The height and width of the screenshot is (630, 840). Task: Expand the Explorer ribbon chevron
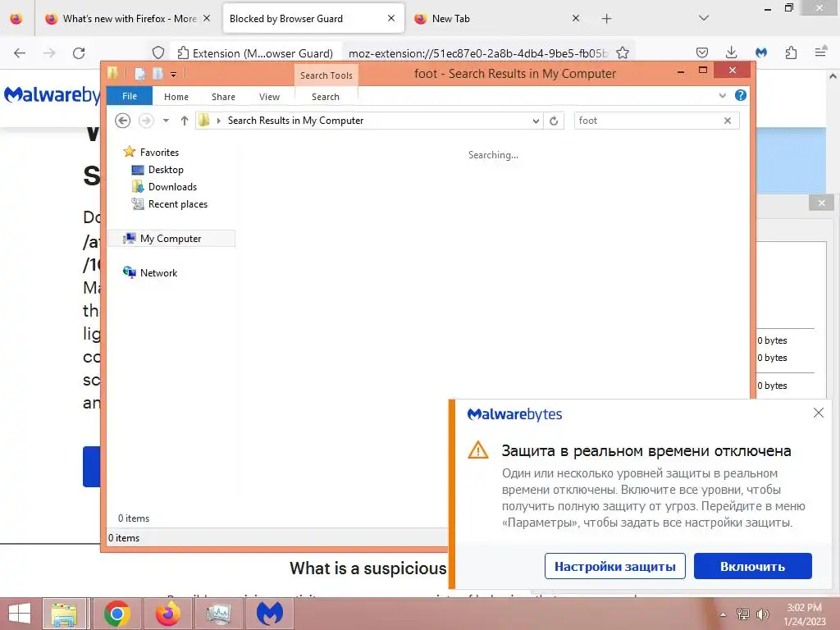tap(722, 95)
